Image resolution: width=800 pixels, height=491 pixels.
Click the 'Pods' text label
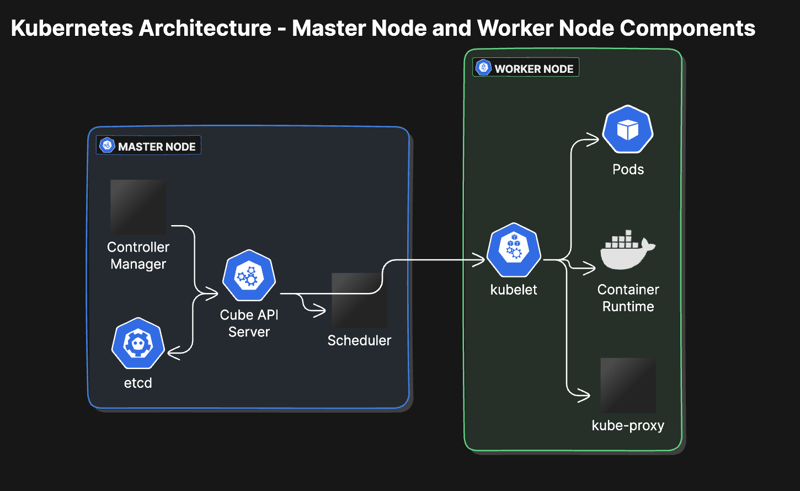point(628,169)
